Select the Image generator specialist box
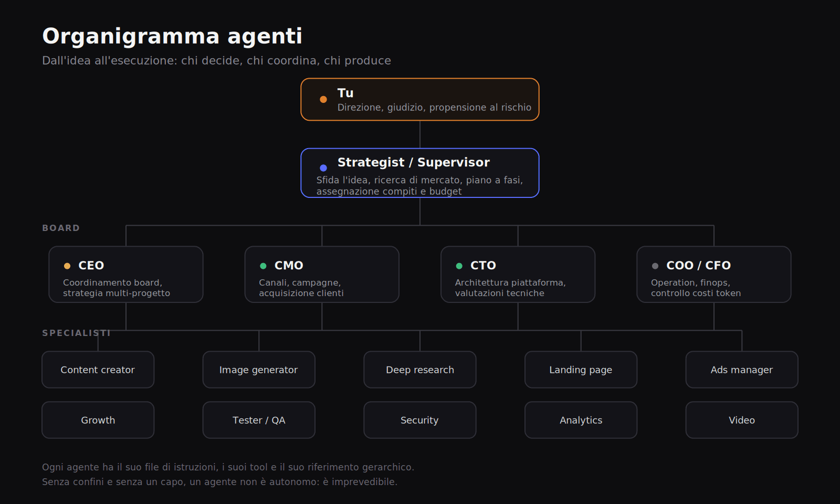Image resolution: width=840 pixels, height=504 pixels. point(259,370)
